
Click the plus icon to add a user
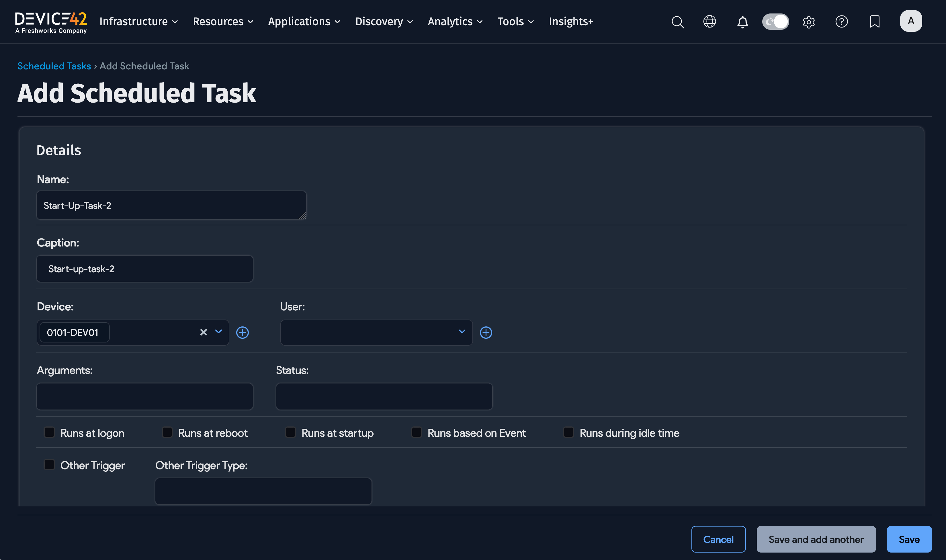[x=486, y=332]
